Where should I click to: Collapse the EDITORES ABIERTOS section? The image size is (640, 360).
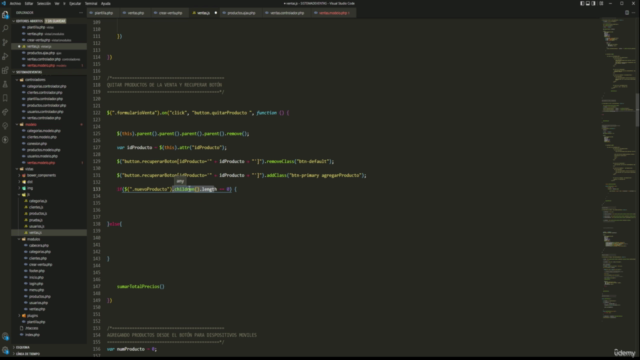[29, 21]
